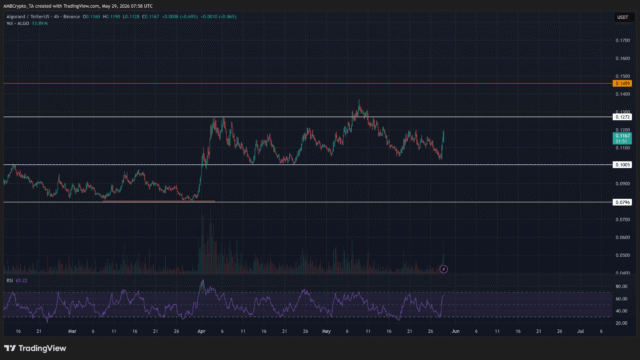Click the 80.00 RSI axis value
Image resolution: width=640 pixels, height=360 pixels.
pyautogui.click(x=621, y=287)
